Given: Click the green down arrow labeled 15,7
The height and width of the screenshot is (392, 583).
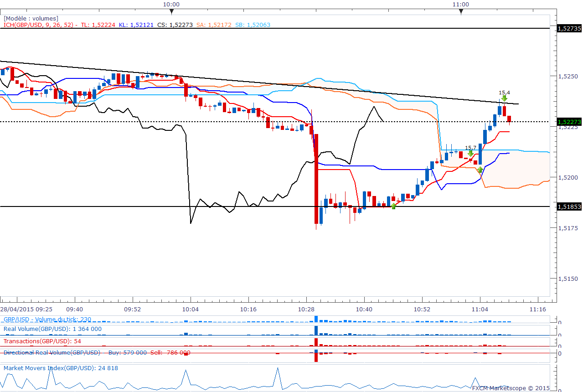Looking at the screenshot, I should point(470,154).
